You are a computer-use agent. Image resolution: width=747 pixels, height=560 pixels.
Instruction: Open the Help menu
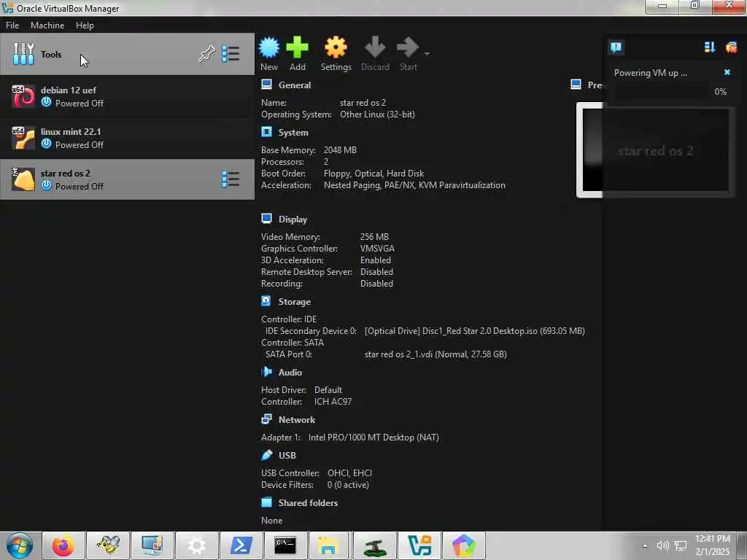pos(85,26)
